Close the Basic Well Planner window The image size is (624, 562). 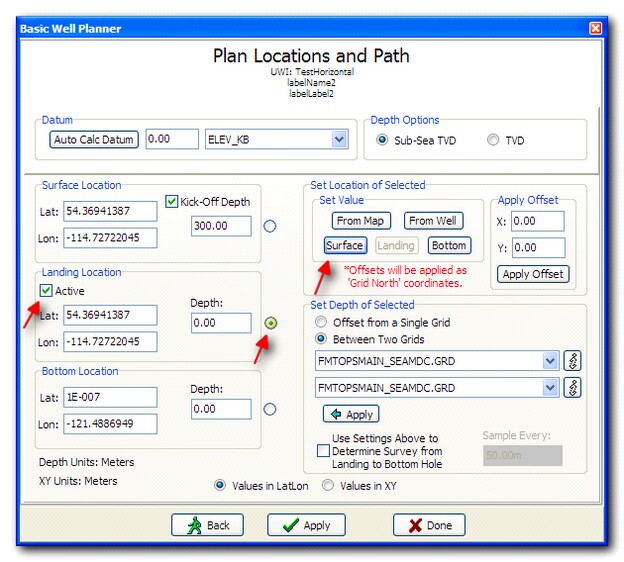tap(596, 28)
